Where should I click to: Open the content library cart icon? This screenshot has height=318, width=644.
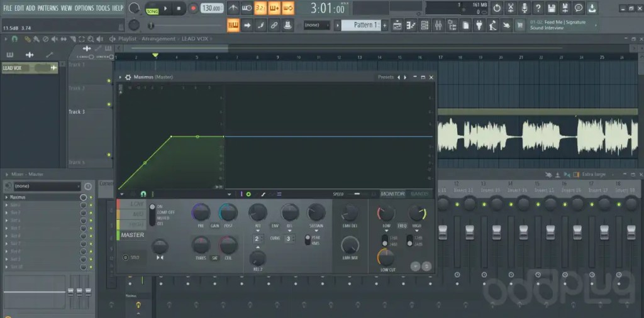[520, 25]
